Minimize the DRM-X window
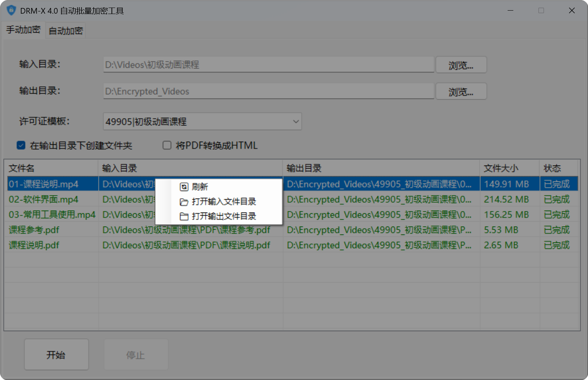 pyautogui.click(x=510, y=11)
